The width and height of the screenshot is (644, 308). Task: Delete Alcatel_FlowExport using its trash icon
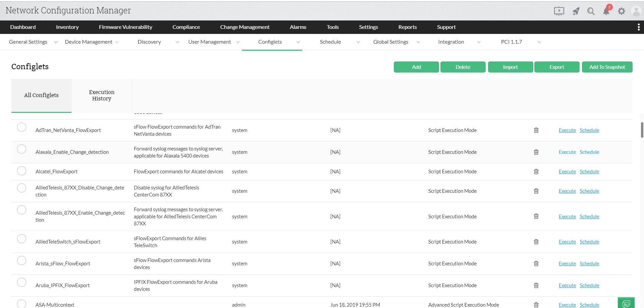[536, 171]
